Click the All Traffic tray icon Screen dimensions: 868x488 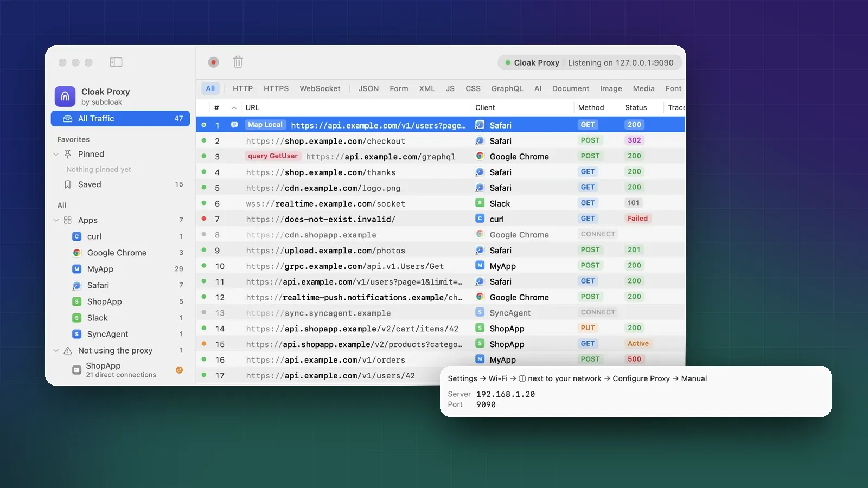pyautogui.click(x=68, y=119)
